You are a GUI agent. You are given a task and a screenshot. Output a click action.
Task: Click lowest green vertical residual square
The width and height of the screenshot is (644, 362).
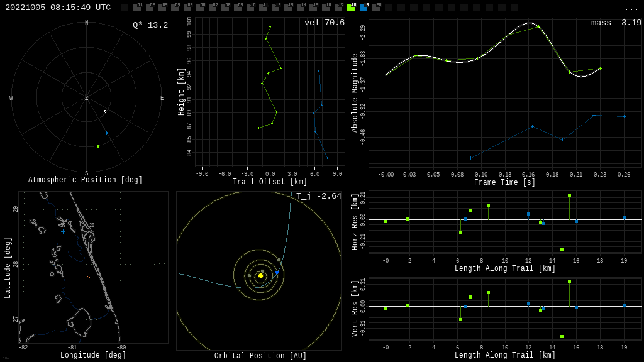coord(562,337)
